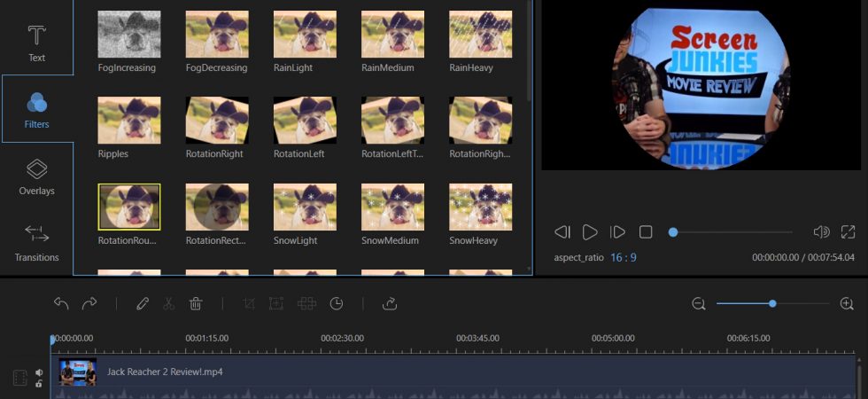Click the timeline zoom slider handle
This screenshot has height=399, width=868.
(772, 303)
